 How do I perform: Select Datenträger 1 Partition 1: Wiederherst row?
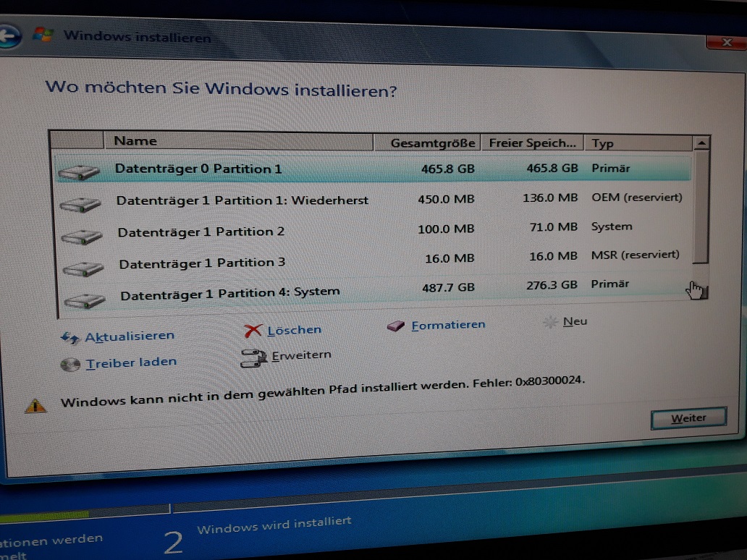(x=374, y=199)
